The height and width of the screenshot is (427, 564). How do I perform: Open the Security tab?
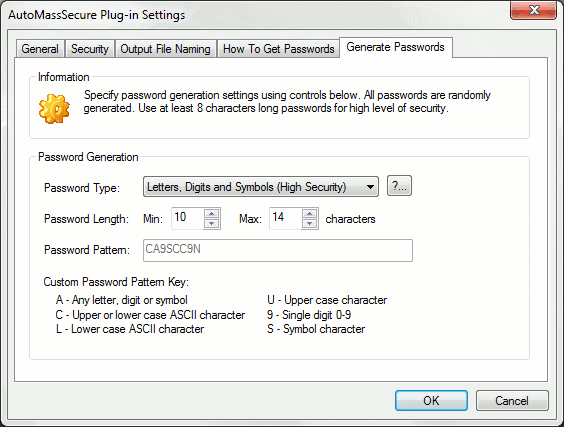[90, 49]
